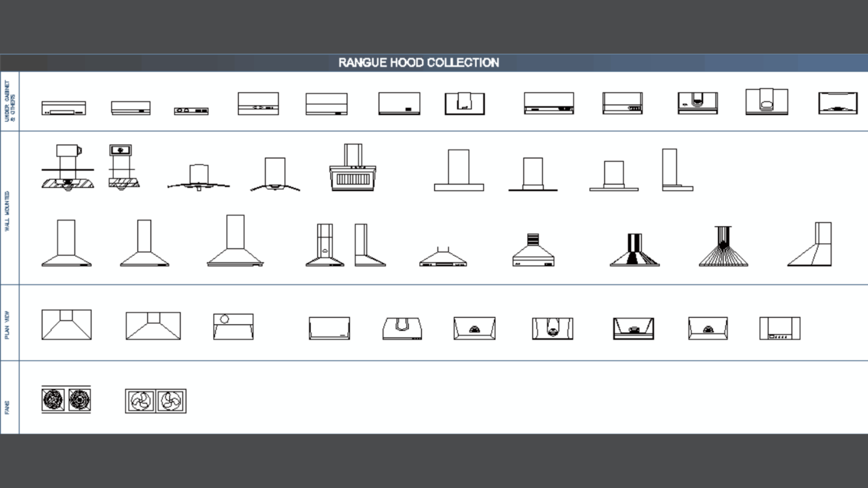868x488 pixels.
Task: Select the slim control-panel under cabinet hood
Action: click(x=191, y=111)
